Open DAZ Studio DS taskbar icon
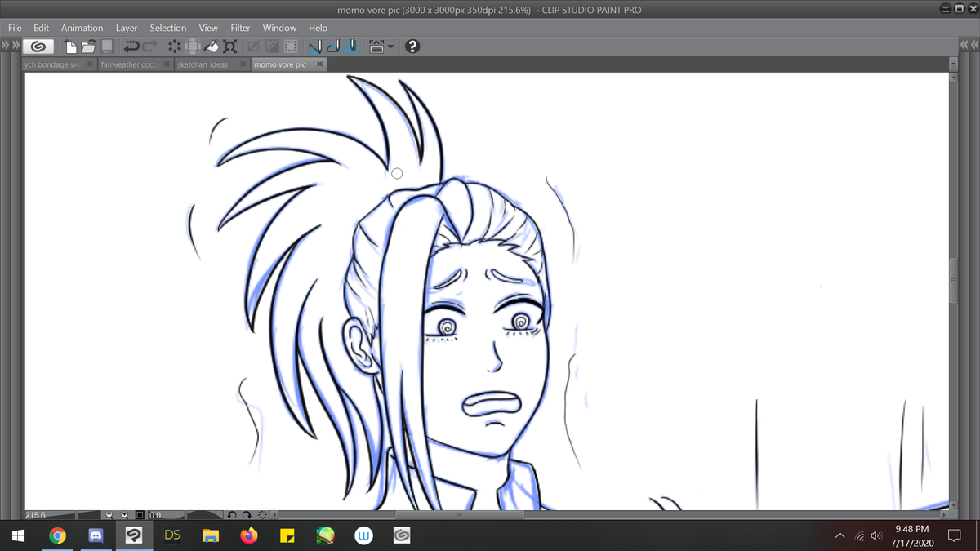 [172, 536]
